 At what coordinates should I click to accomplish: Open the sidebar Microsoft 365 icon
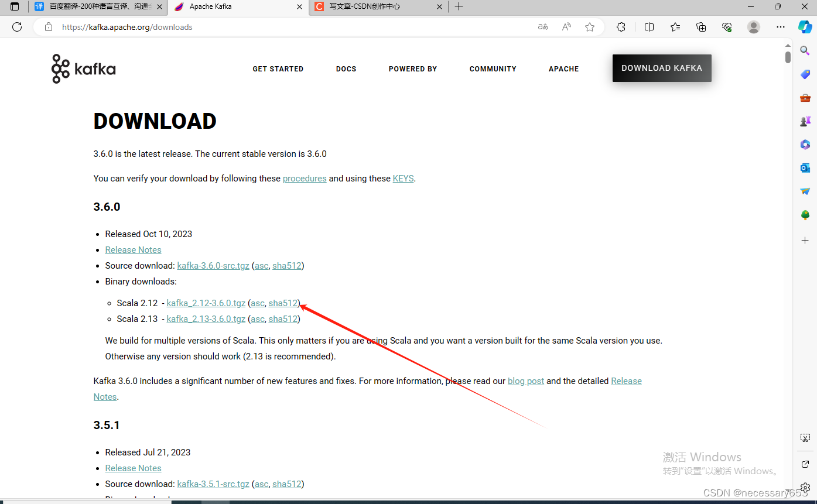point(805,145)
